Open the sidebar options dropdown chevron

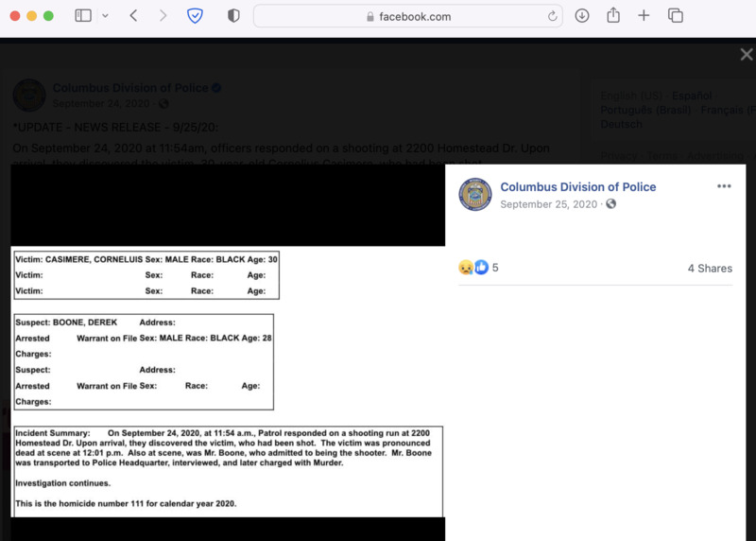[x=105, y=16]
